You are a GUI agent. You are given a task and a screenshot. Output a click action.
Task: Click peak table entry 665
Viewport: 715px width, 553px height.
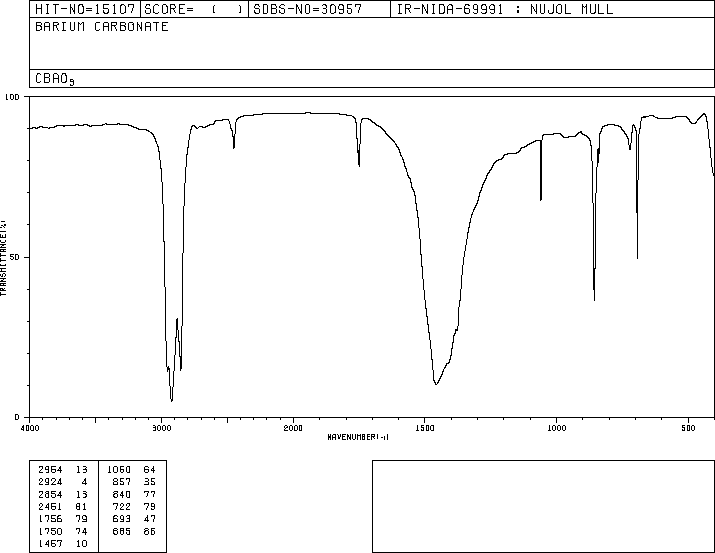(x=122, y=531)
